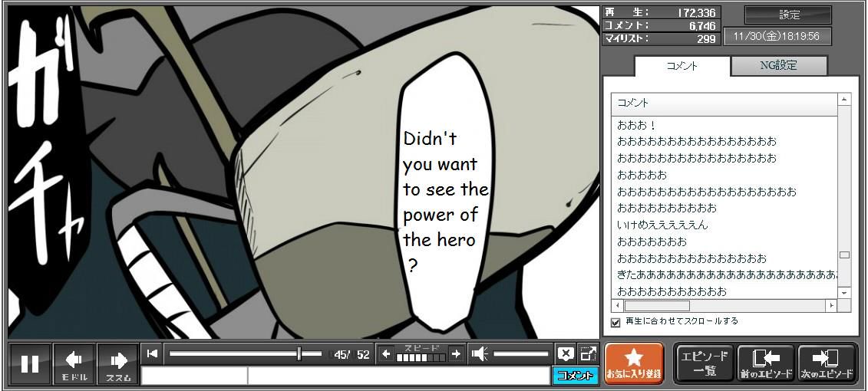Mute audio with the speaker icon
Image resolution: width=868 pixels, height=391 pixels.
(x=480, y=353)
